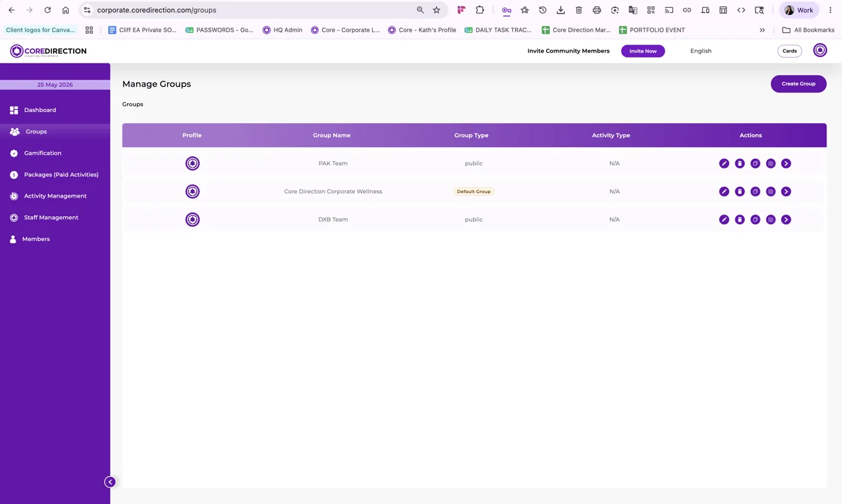Image resolution: width=842 pixels, height=504 pixels.
Task: Duplicate the DXB Team group with copy icon
Action: 755,220
